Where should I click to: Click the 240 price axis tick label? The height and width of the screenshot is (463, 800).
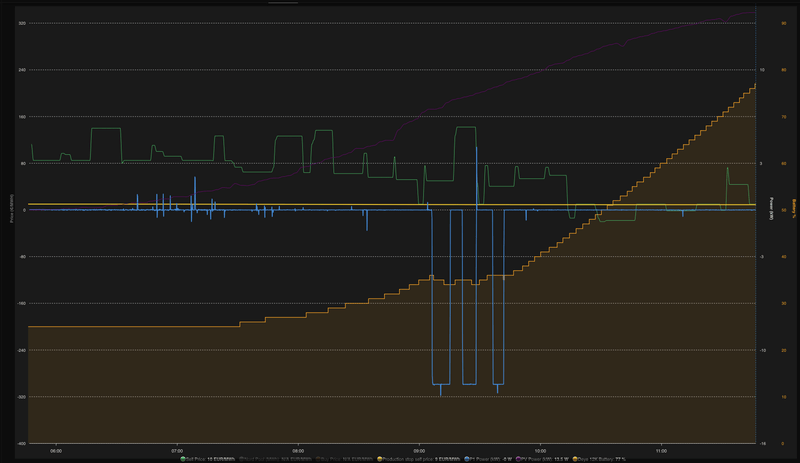[x=22, y=70]
